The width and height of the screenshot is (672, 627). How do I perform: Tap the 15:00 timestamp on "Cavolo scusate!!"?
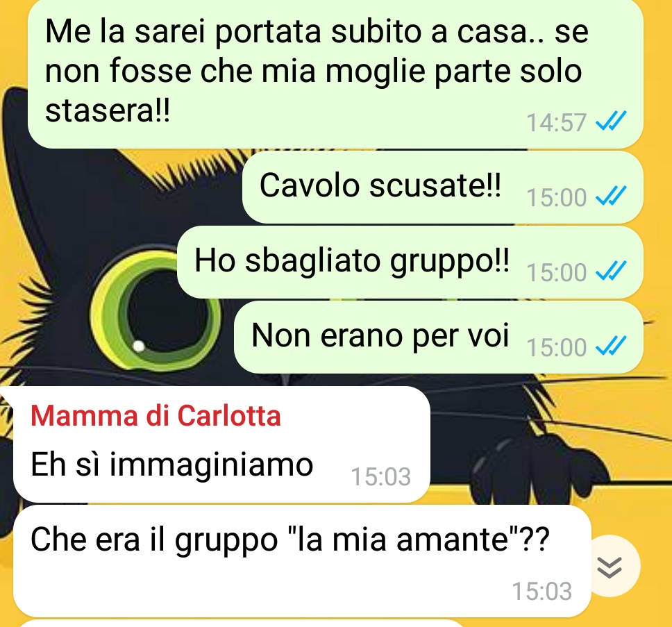click(556, 198)
